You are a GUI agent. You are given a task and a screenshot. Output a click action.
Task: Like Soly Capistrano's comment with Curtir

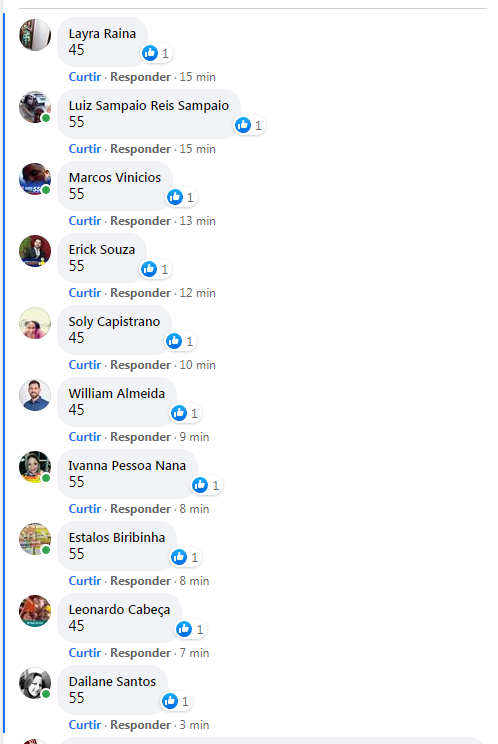[85, 364]
